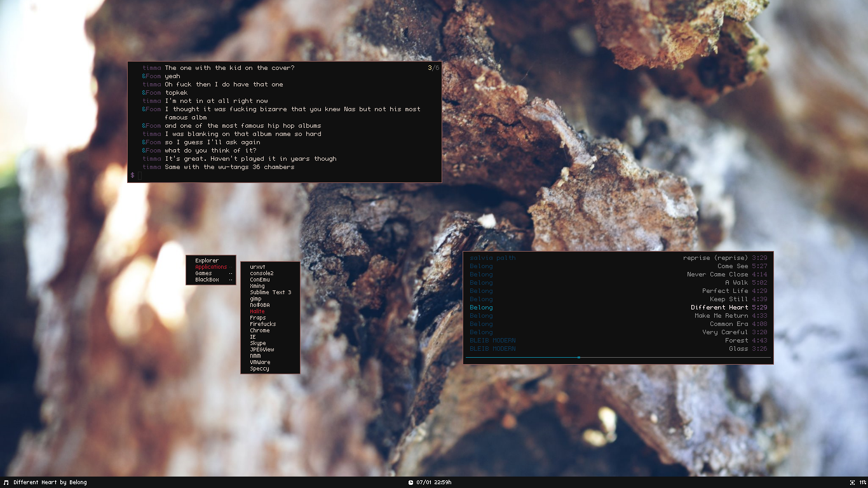
Task: Click the clock icon beside the date
Action: tap(410, 482)
